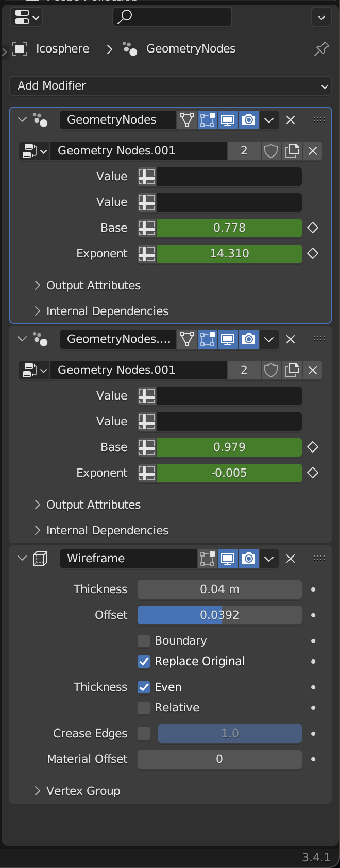Collapse the second GeometryNodes modifier panel
340x868 pixels.
pyautogui.click(x=22, y=339)
